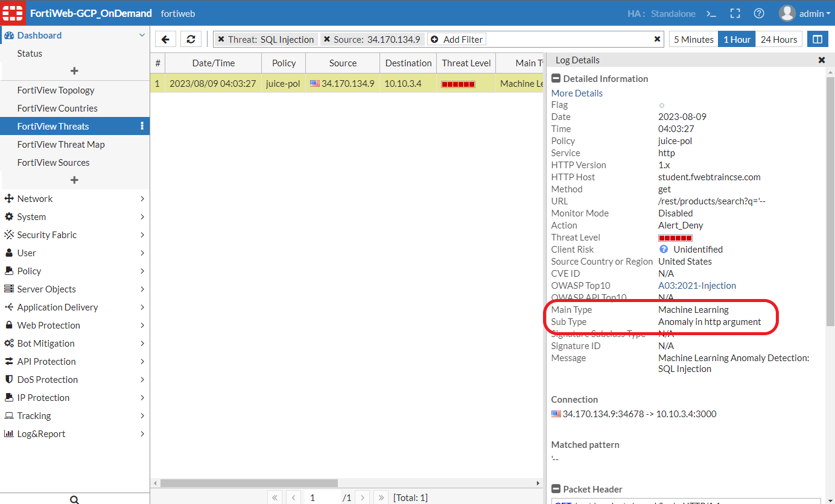This screenshot has height=504, width=835.
Task: Open FortiView Threats options menu dots
Action: (142, 126)
